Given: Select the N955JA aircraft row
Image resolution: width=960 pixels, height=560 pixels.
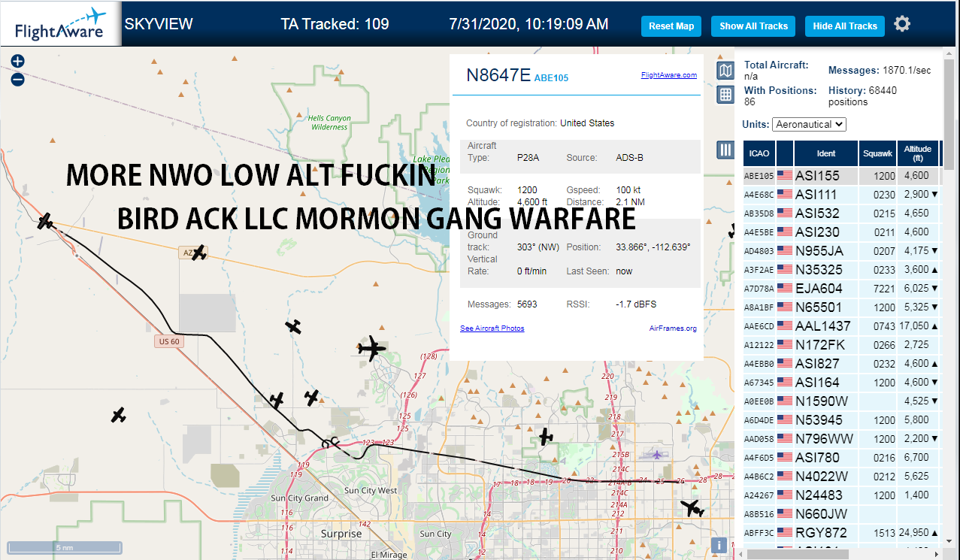Looking at the screenshot, I should click(841, 251).
